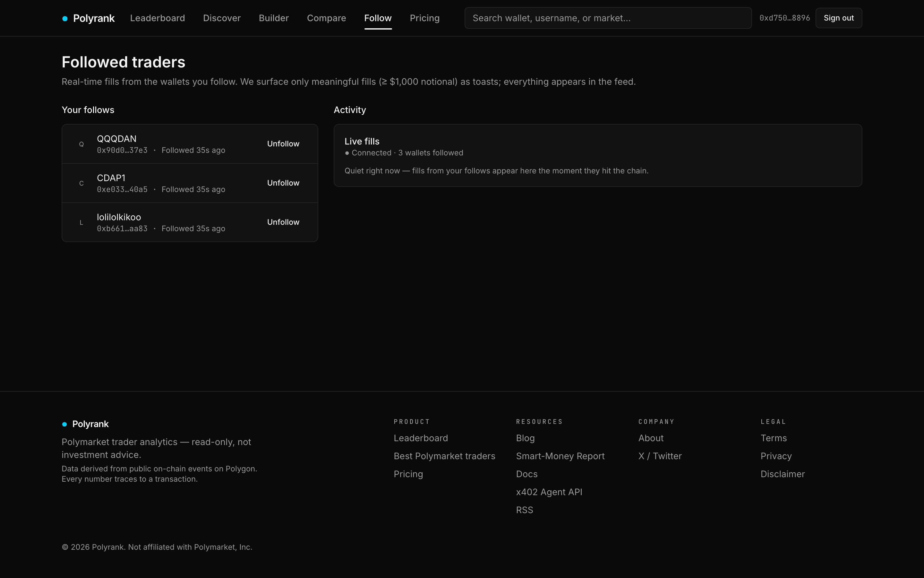Focus the wallet, username, or market search field
The width and height of the screenshot is (924, 578).
click(x=608, y=18)
